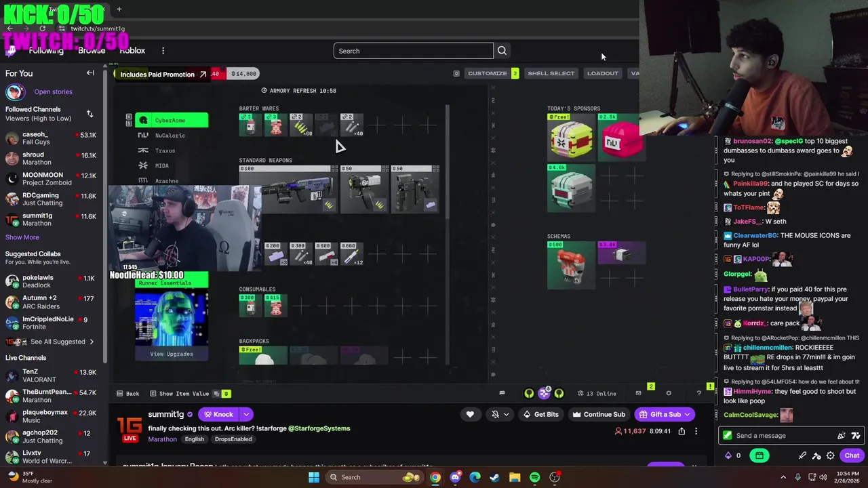The width and height of the screenshot is (868, 488).
Task: Click the Twitch search field
Action: point(413,51)
